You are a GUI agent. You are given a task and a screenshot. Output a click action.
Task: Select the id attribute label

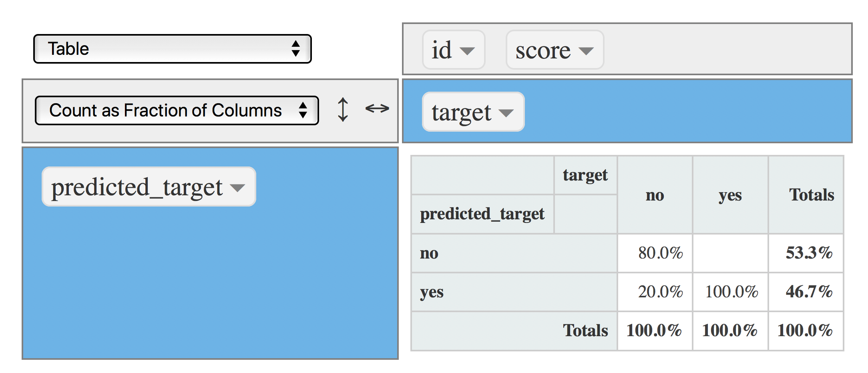pos(441,50)
